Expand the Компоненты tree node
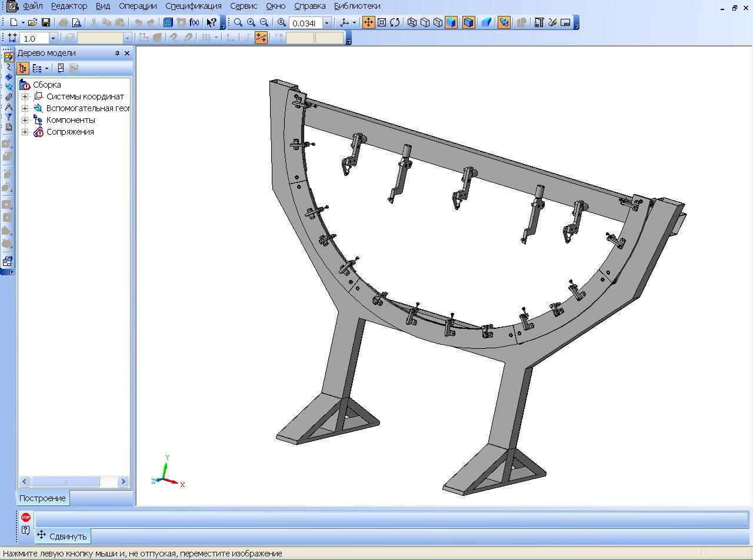The image size is (753, 560). [x=25, y=120]
